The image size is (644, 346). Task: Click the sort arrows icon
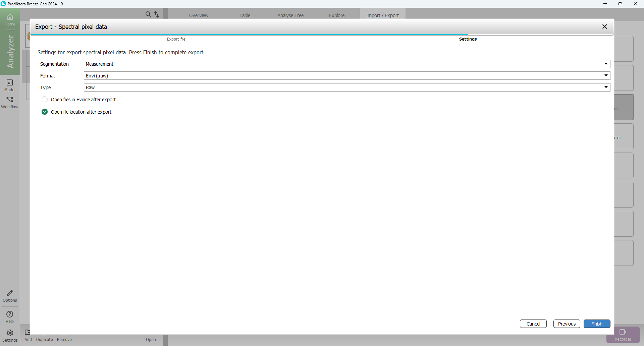coord(157,14)
